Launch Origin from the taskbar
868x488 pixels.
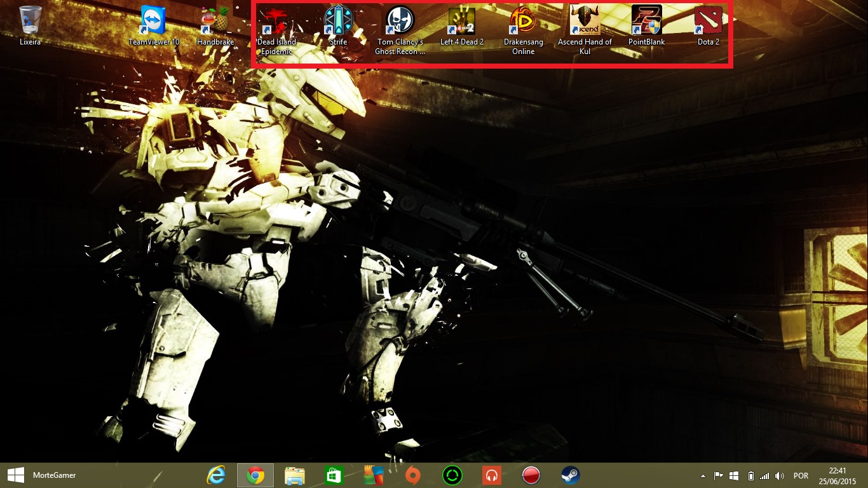coord(413,475)
